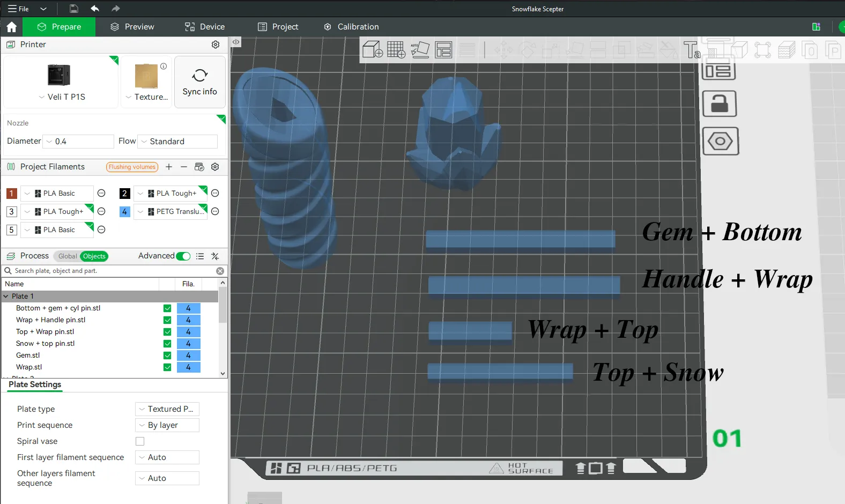
Task: Open the Flushing volumes dialog
Action: pos(132,167)
